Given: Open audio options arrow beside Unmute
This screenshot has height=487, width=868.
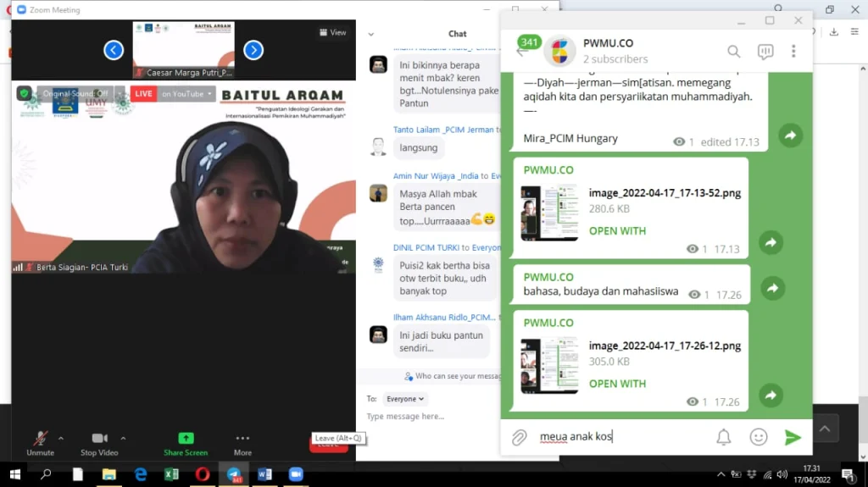Looking at the screenshot, I should pos(61,439).
